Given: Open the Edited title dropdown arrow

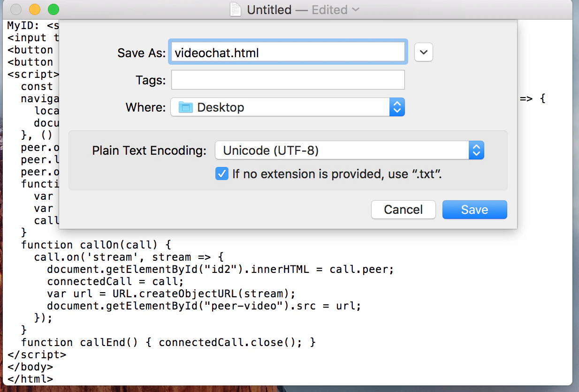Looking at the screenshot, I should point(356,9).
